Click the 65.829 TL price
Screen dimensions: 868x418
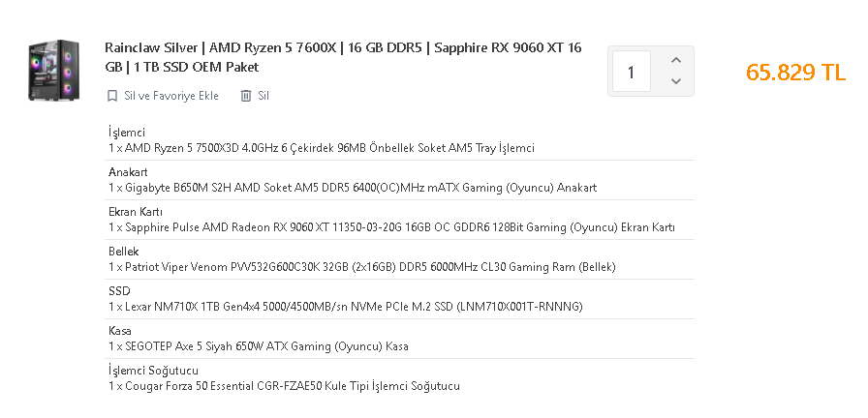[795, 73]
